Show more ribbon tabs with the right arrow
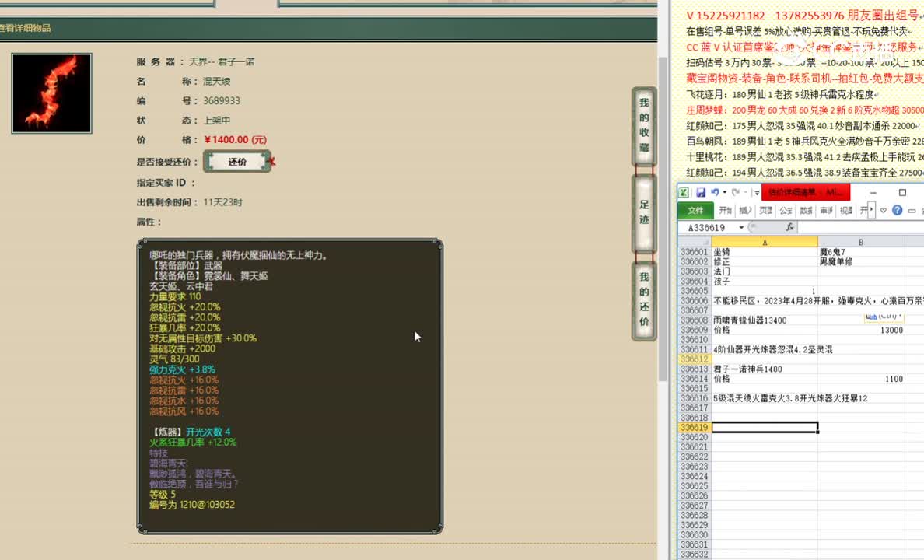The height and width of the screenshot is (560, 924). (872, 210)
